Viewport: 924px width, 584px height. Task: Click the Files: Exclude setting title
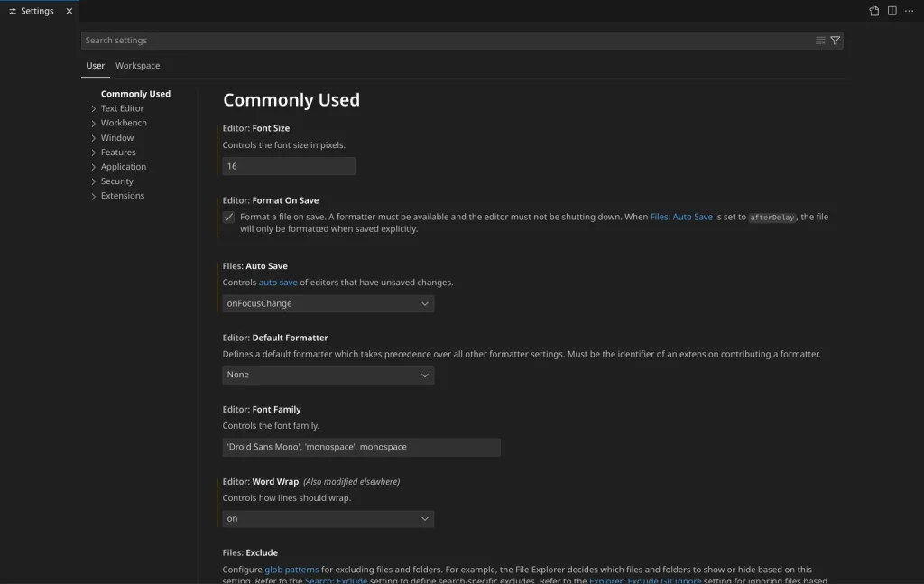click(250, 552)
